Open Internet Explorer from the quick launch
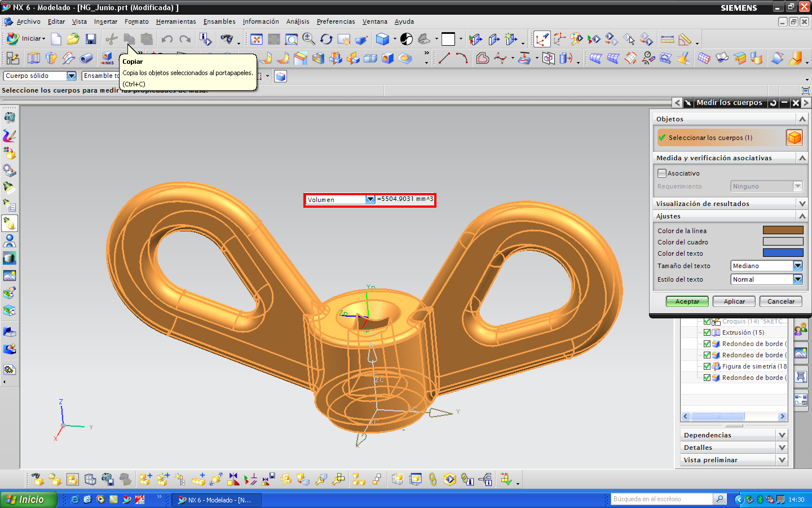The width and height of the screenshot is (812, 508). (x=74, y=500)
